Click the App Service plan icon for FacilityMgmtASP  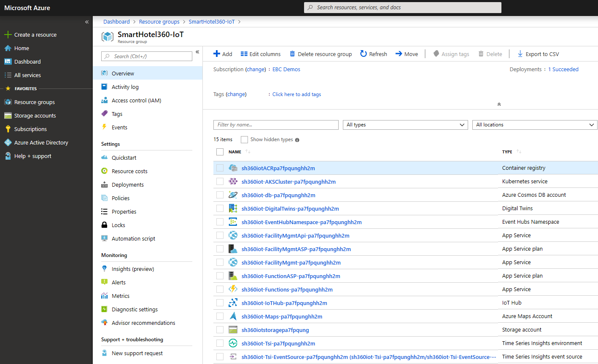pos(233,249)
